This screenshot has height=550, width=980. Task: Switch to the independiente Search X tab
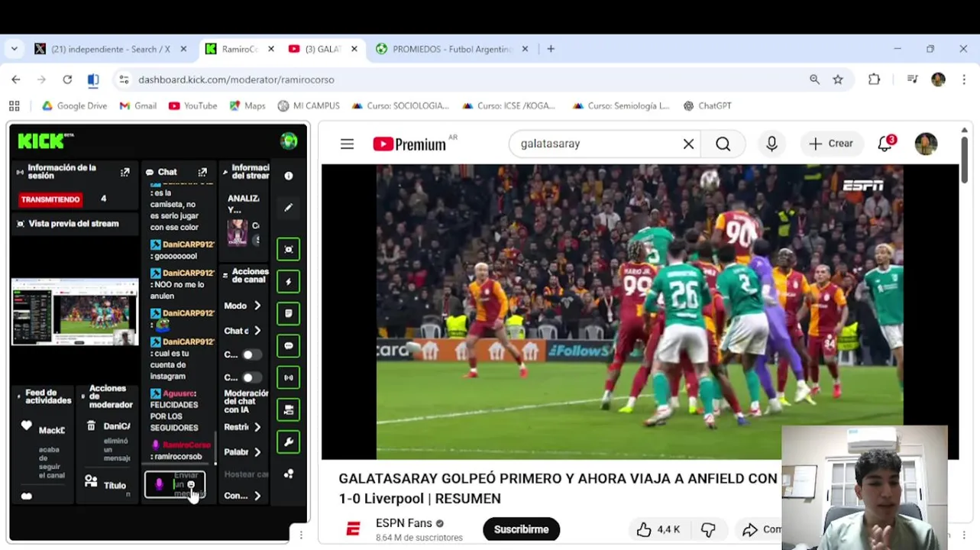coord(111,49)
